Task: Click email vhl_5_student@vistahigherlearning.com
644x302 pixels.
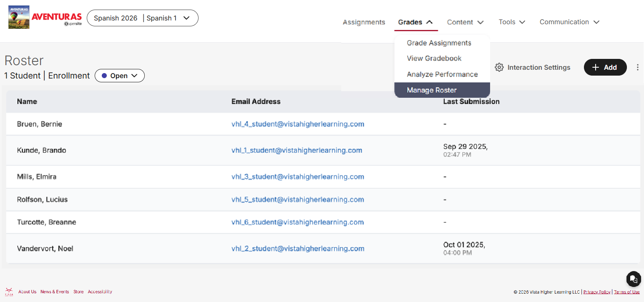Action: coord(298,200)
